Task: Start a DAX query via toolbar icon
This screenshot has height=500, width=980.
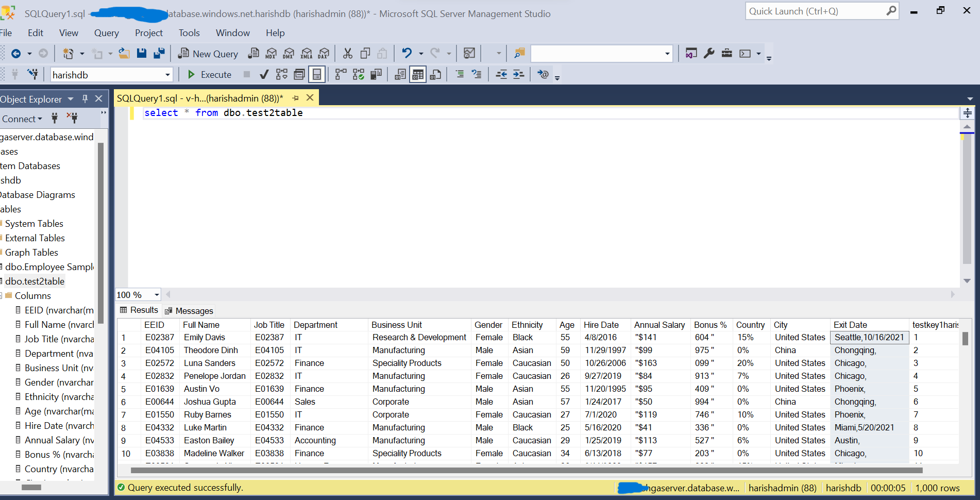Action: tap(324, 53)
